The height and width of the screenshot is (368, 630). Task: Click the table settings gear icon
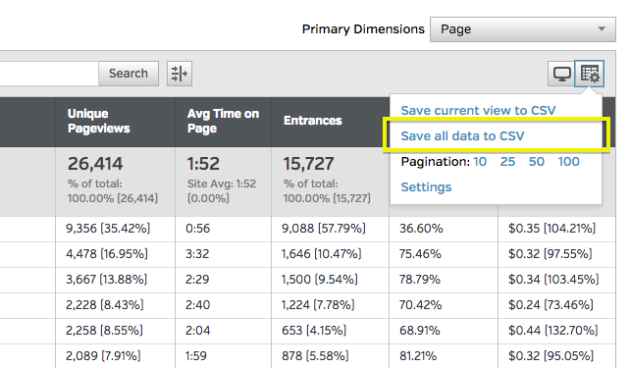coord(589,74)
